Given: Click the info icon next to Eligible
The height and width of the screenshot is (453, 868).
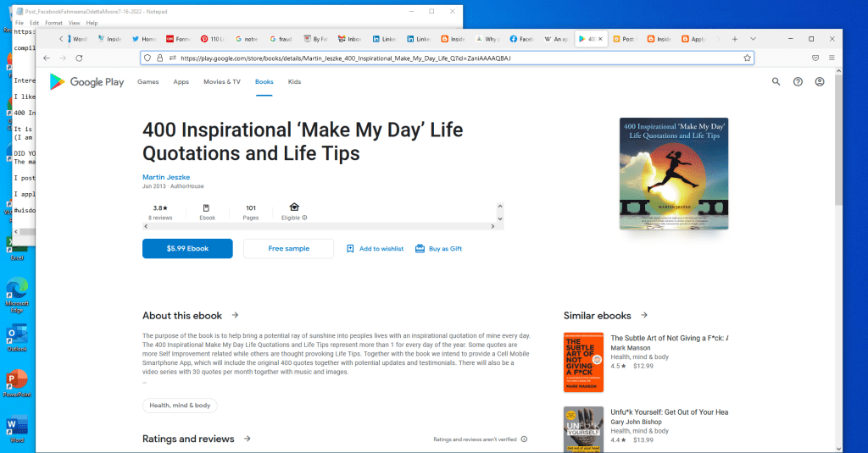Looking at the screenshot, I should pyautogui.click(x=304, y=218).
